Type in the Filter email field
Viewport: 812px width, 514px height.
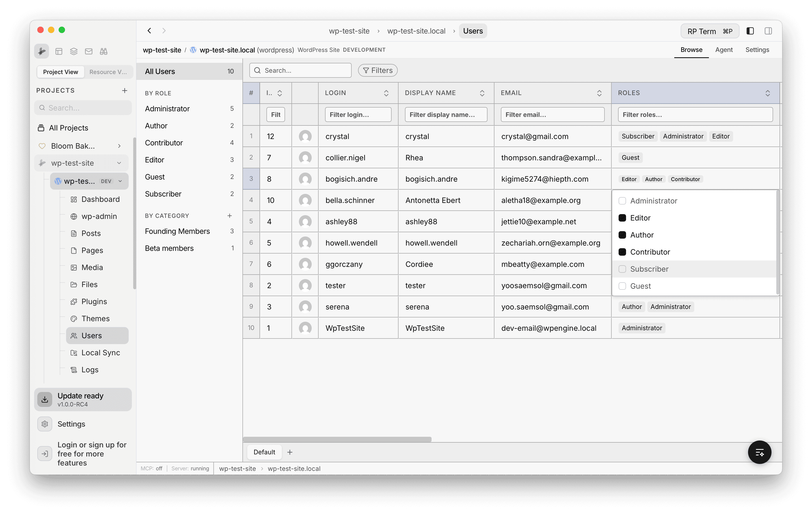coord(552,114)
